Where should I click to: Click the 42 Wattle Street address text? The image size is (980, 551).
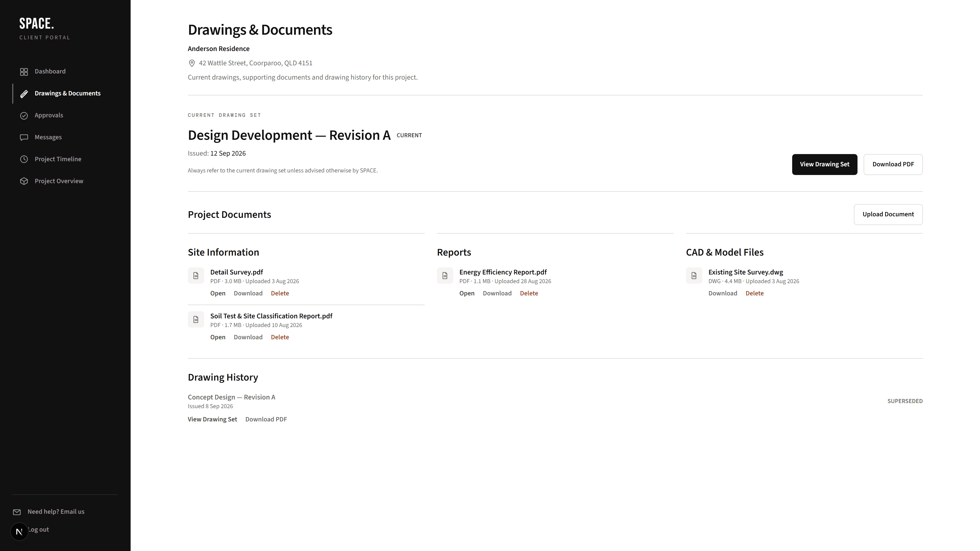click(256, 63)
